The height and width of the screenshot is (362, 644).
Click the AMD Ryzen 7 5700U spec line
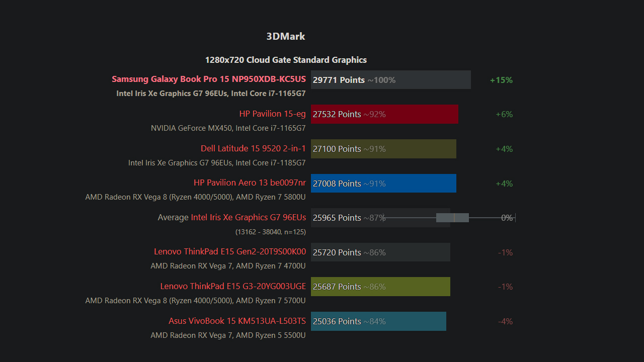pos(196,301)
